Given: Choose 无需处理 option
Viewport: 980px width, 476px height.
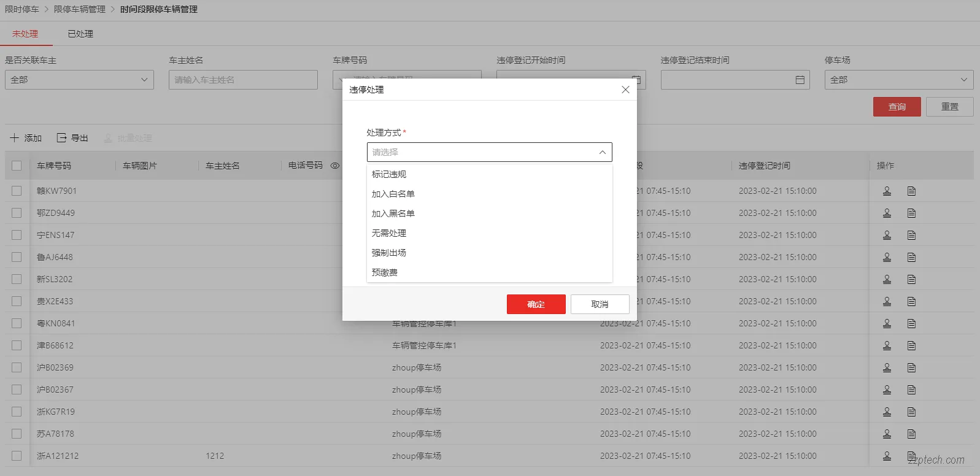Looking at the screenshot, I should pos(489,233).
